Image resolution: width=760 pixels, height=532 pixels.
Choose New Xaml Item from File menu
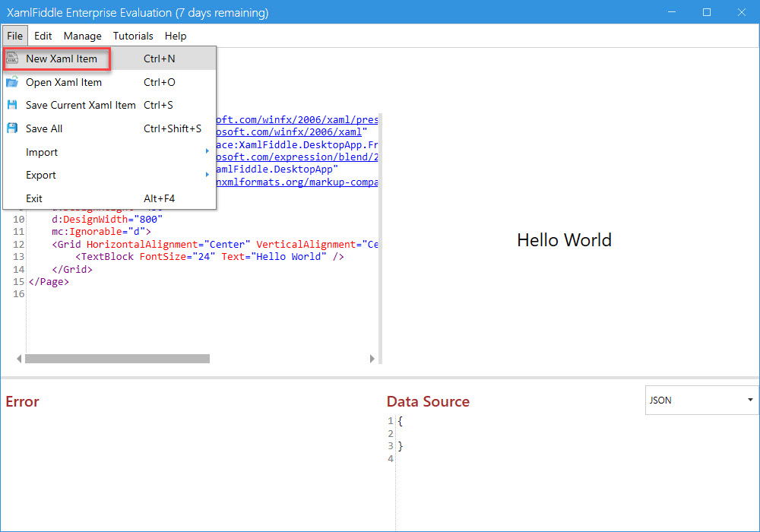tap(109, 59)
